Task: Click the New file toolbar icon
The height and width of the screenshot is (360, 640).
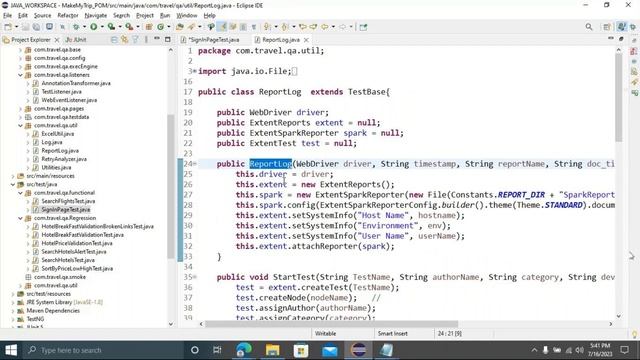Action: point(8,27)
